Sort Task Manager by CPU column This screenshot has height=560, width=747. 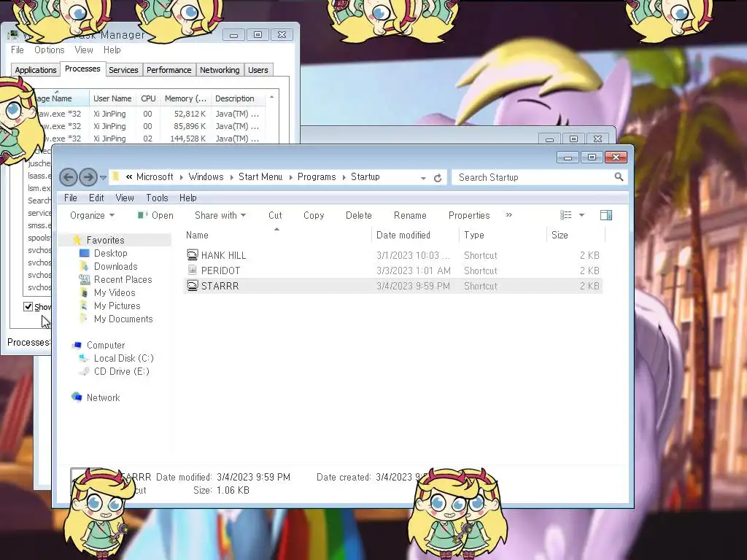[148, 98]
